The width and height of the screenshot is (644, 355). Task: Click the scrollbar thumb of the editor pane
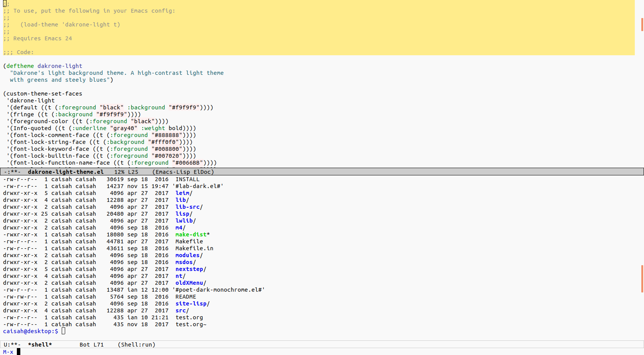(642, 25)
